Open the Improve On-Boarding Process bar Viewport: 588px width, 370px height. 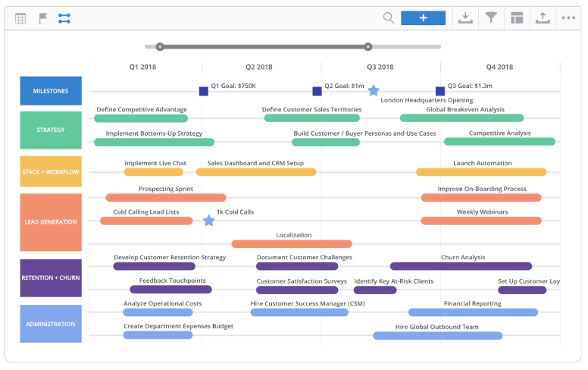[x=481, y=197]
